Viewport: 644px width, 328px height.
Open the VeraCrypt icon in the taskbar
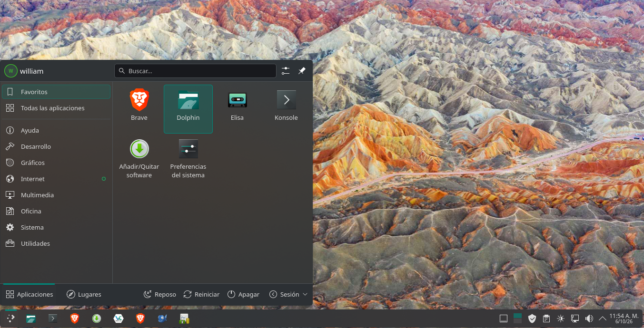(119, 318)
